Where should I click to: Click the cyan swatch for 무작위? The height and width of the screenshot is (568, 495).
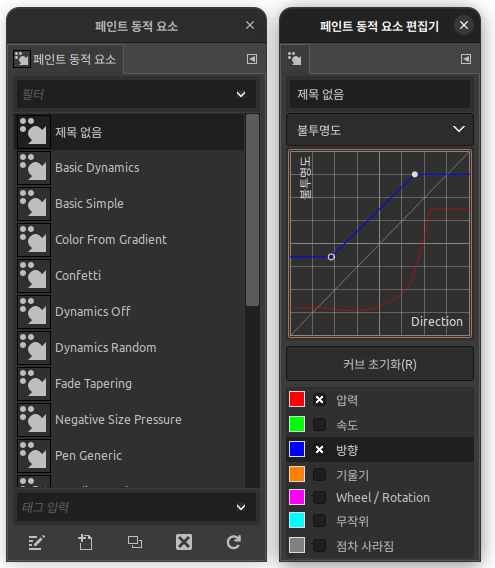coord(297,520)
